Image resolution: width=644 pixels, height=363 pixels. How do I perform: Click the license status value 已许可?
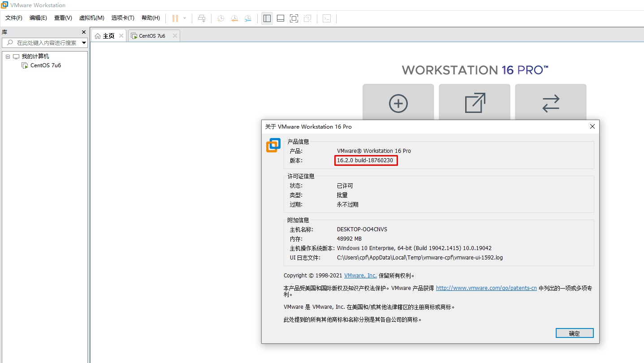[345, 186]
